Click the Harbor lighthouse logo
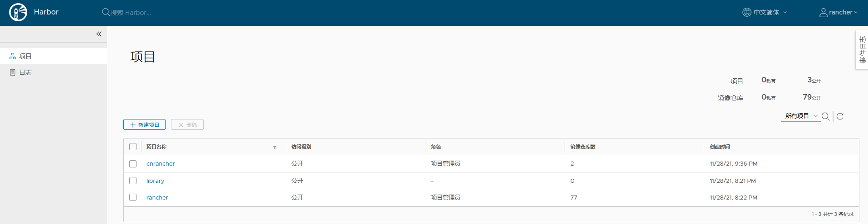 point(18,12)
